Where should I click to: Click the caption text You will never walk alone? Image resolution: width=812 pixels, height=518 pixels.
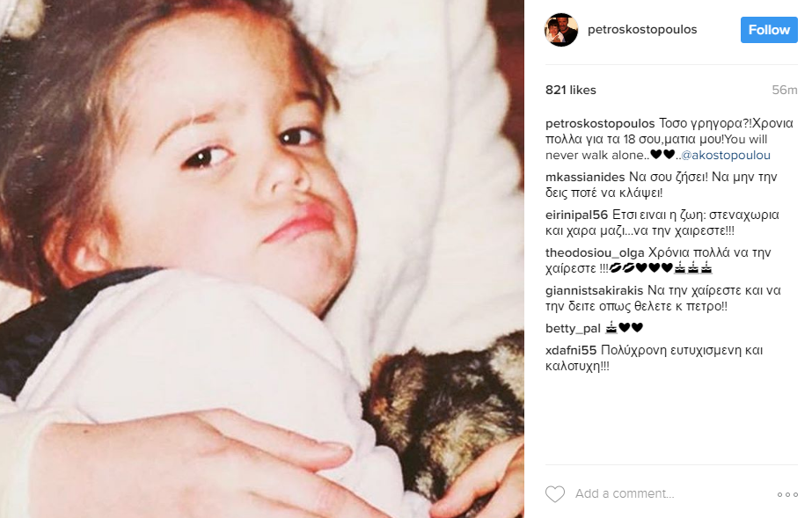pos(656,148)
